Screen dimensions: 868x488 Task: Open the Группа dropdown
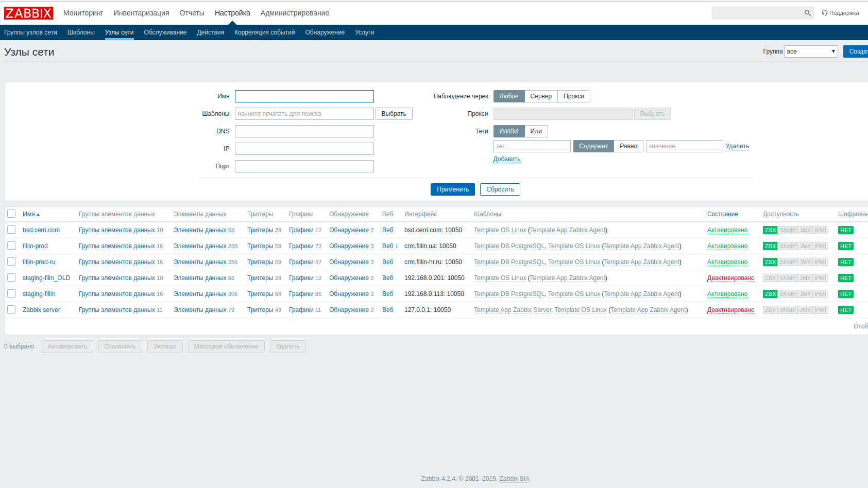811,51
